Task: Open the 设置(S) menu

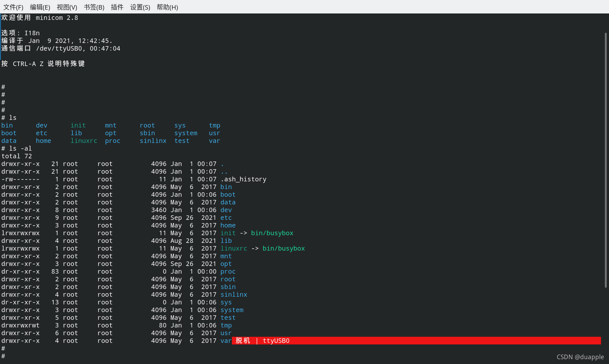Action: [x=140, y=7]
